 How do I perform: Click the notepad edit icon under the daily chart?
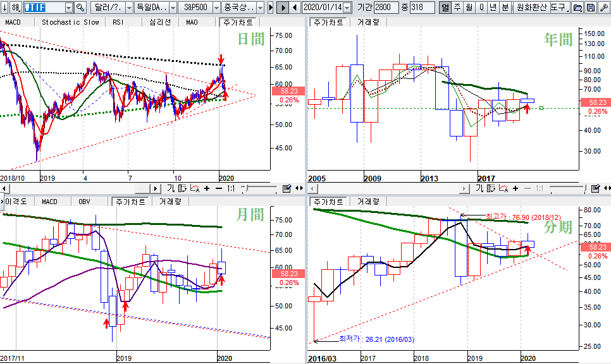click(287, 188)
